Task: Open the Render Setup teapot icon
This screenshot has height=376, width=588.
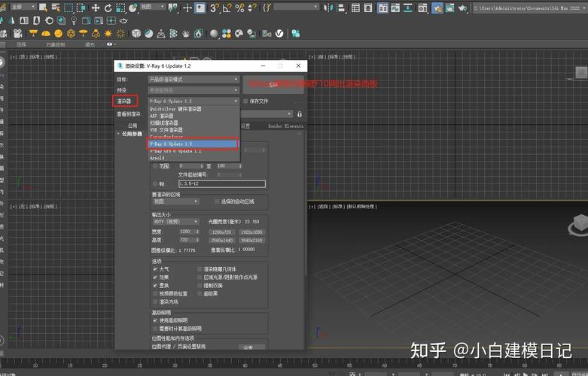Action: (437, 8)
